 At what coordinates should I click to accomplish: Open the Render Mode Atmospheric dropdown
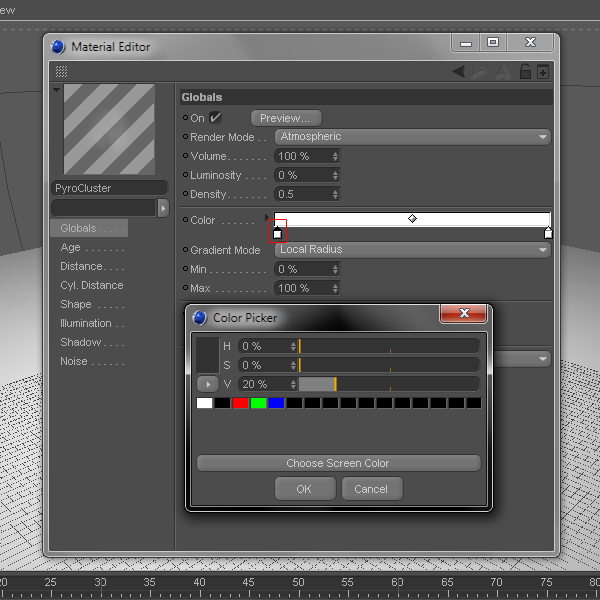click(x=412, y=137)
